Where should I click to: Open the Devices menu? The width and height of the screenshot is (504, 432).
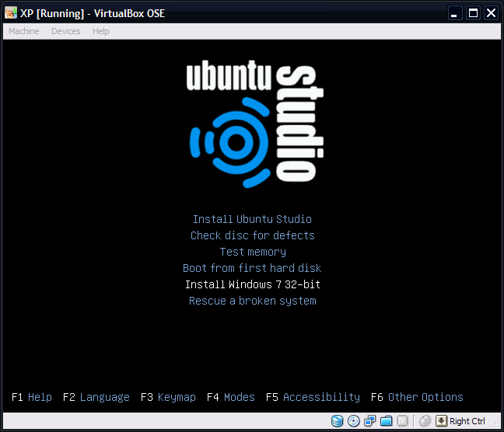[66, 31]
